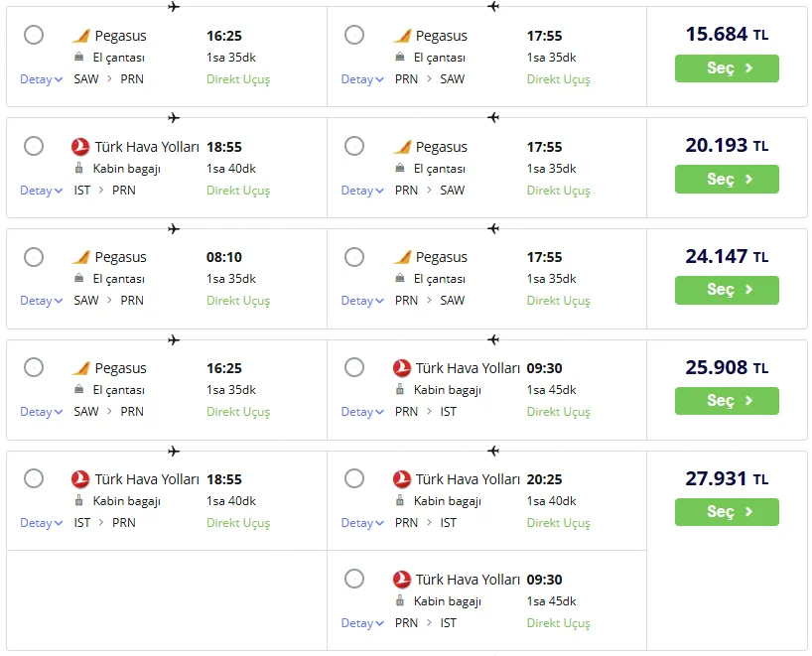Click Turkish Airlines logo in the 20.193 TL option
The height and width of the screenshot is (656, 812).
pos(81,147)
